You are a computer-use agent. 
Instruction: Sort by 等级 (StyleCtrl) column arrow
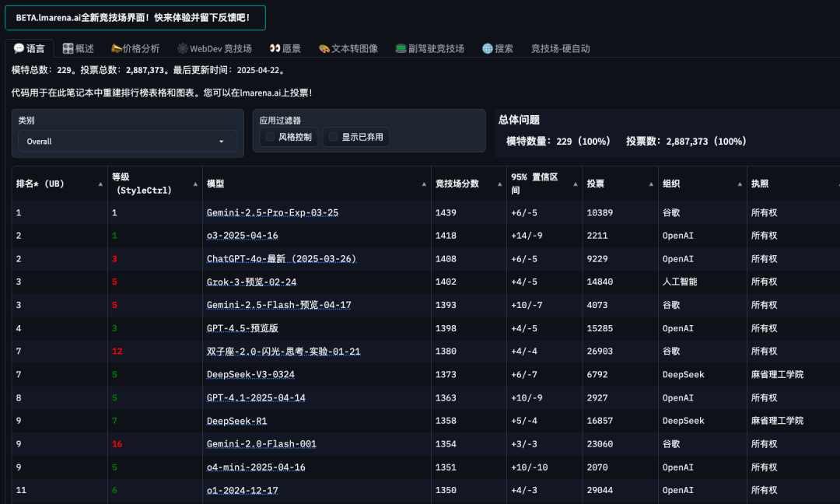tap(195, 184)
